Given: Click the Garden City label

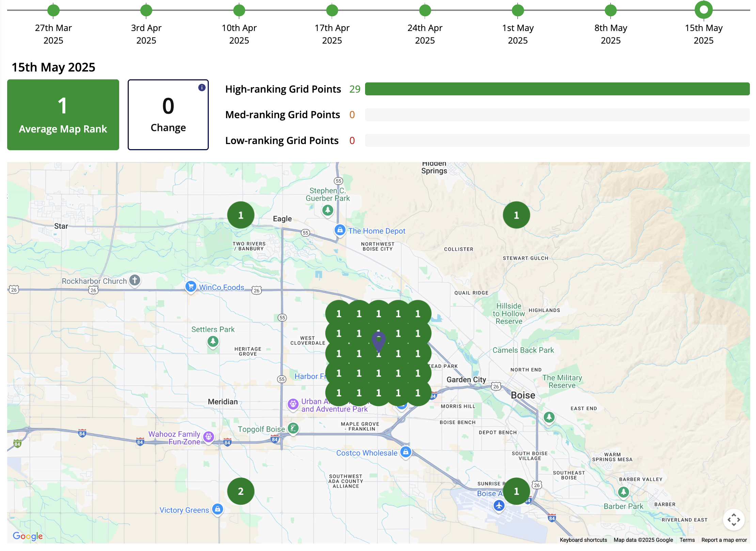Looking at the screenshot, I should point(466,380).
